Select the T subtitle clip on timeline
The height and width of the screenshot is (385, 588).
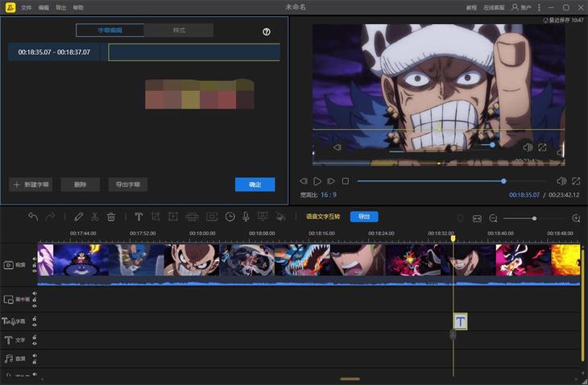click(460, 321)
